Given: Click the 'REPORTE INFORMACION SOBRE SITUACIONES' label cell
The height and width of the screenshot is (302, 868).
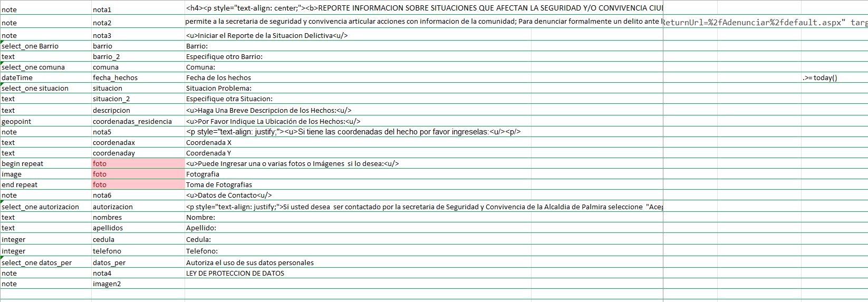Looking at the screenshot, I should point(424,8).
